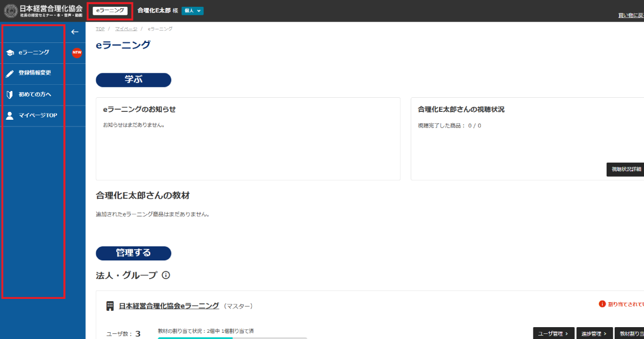The image size is (644, 339).
Task: Click the pencil icon for 登録情報変更
Action: point(10,73)
